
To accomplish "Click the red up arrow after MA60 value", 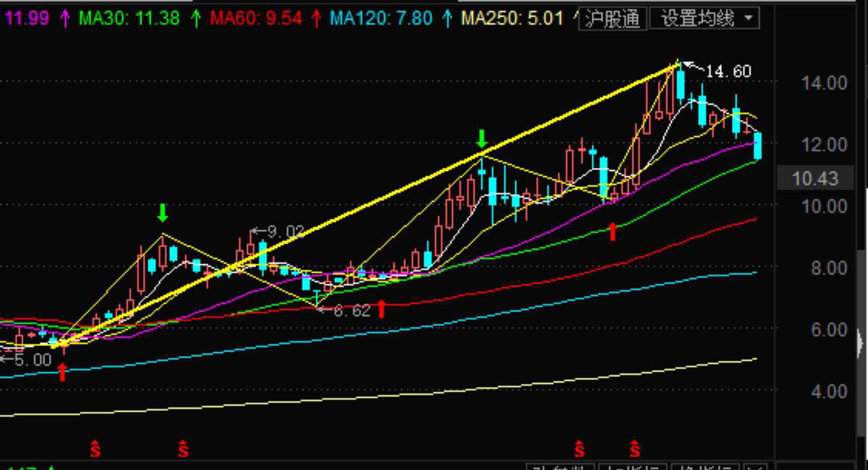I will [316, 18].
